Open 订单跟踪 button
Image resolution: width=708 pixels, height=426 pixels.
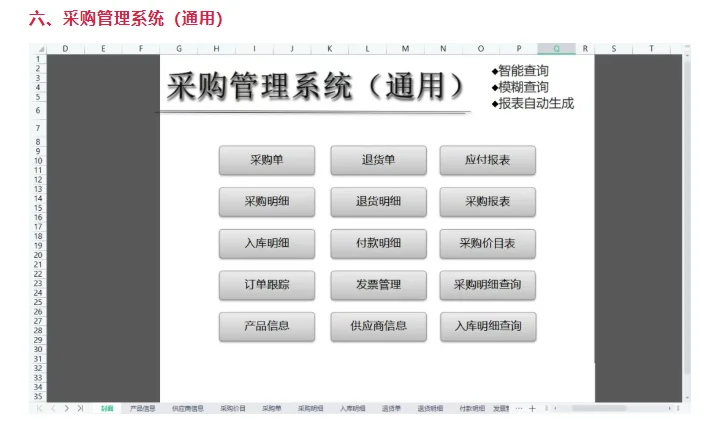(267, 285)
